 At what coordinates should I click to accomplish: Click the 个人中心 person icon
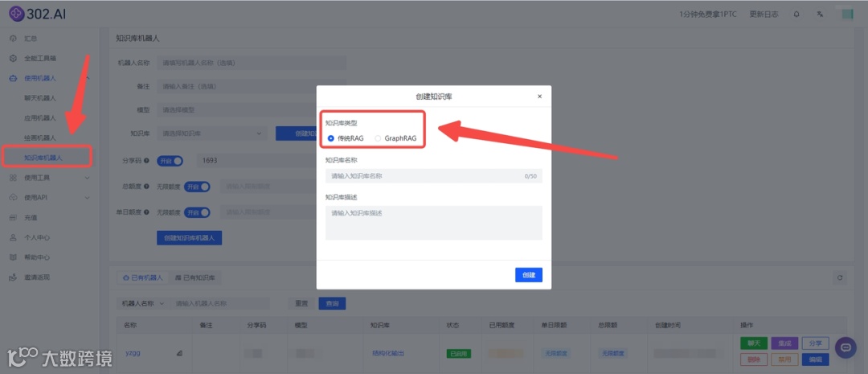[x=14, y=238]
